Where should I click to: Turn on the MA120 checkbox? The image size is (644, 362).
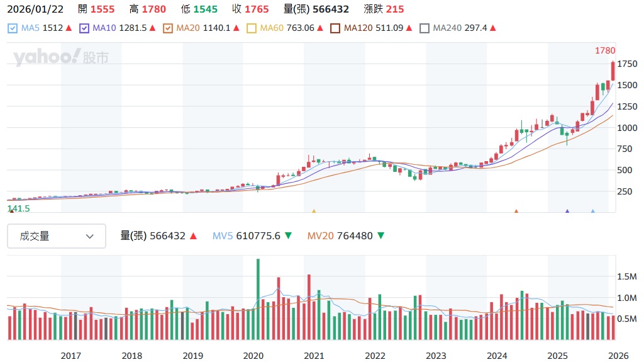(x=335, y=28)
